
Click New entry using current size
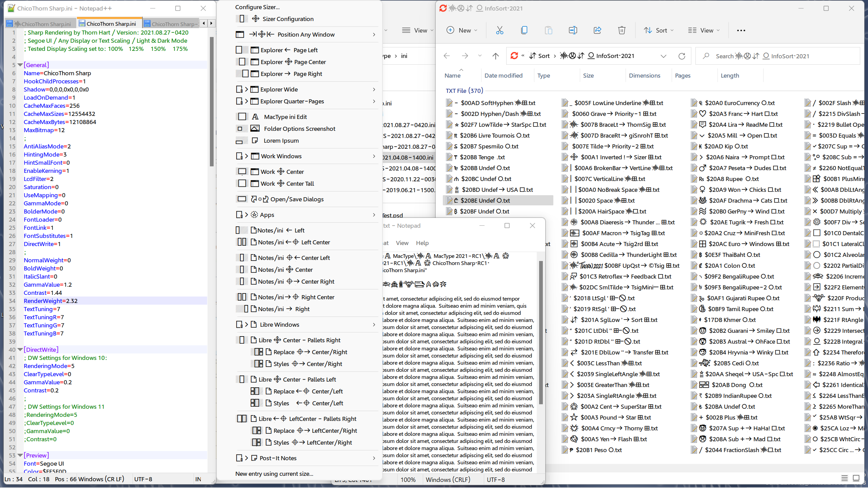point(274,473)
